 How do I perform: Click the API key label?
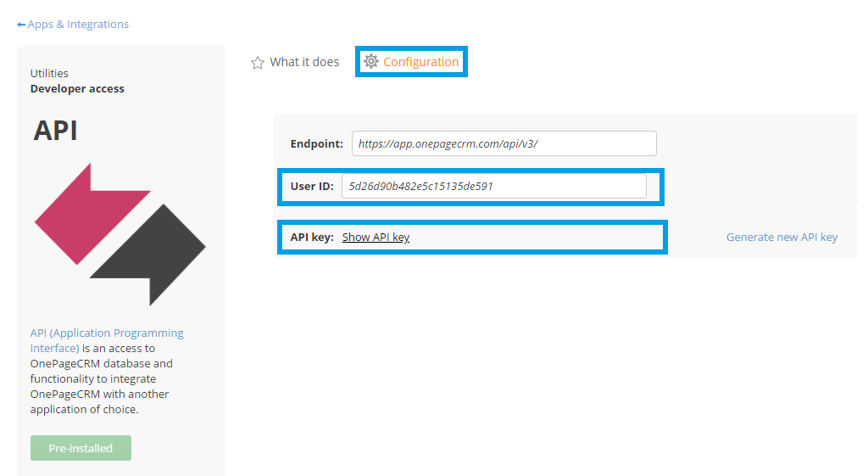[311, 237]
